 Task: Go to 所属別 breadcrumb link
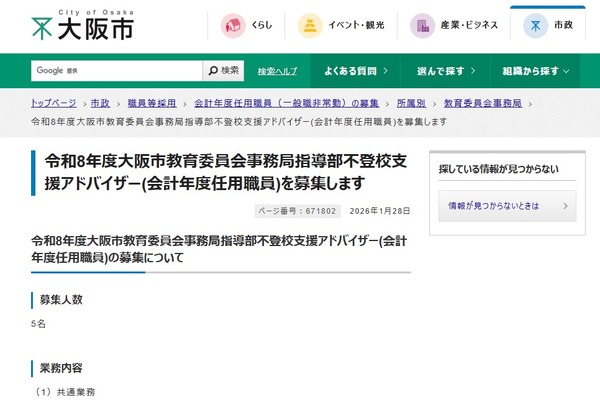(411, 103)
